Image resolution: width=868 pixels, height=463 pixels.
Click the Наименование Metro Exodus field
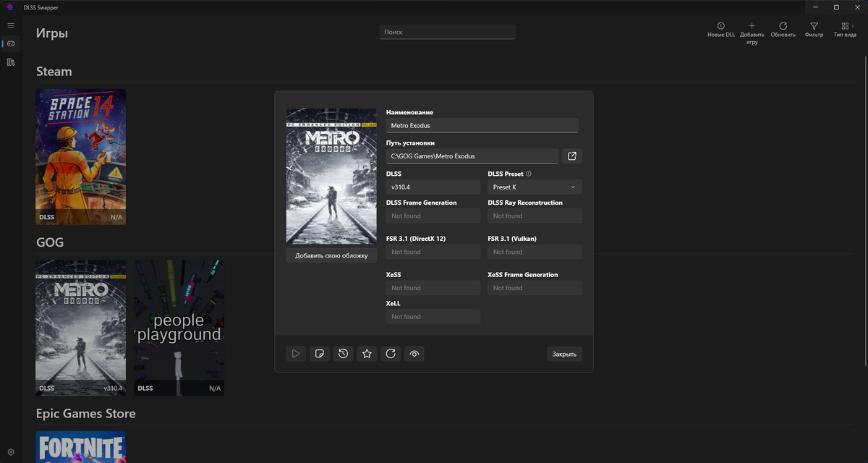(x=482, y=126)
